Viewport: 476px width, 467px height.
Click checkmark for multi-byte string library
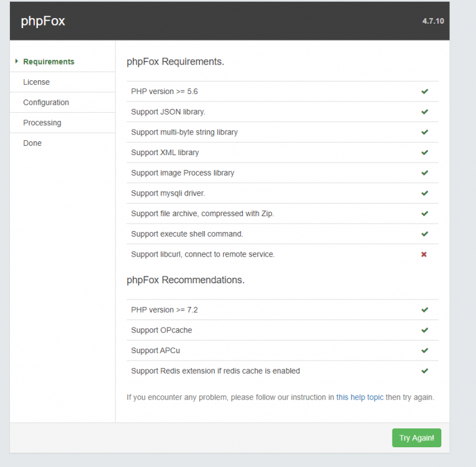click(x=425, y=132)
